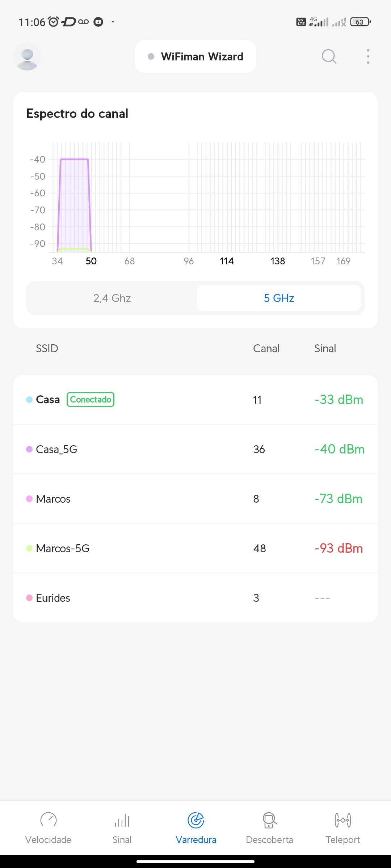Select the connected Casa network row
Screen dimensions: 391x868
[195, 400]
